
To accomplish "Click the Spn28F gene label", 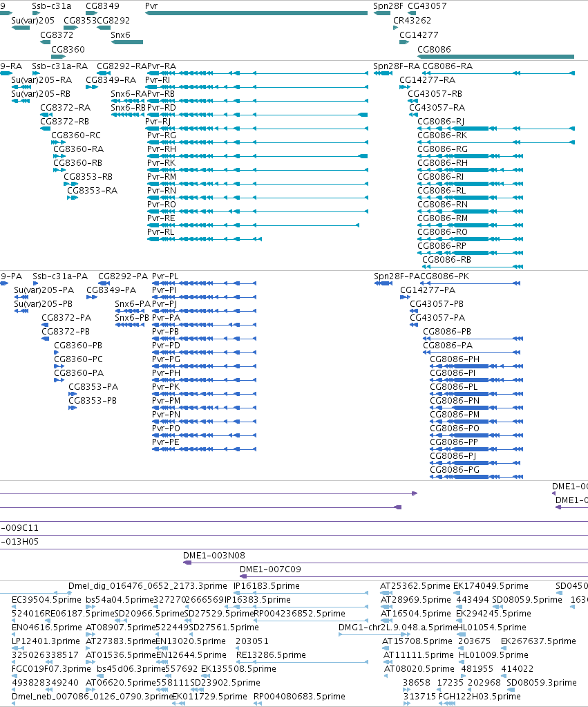I will point(388,6).
